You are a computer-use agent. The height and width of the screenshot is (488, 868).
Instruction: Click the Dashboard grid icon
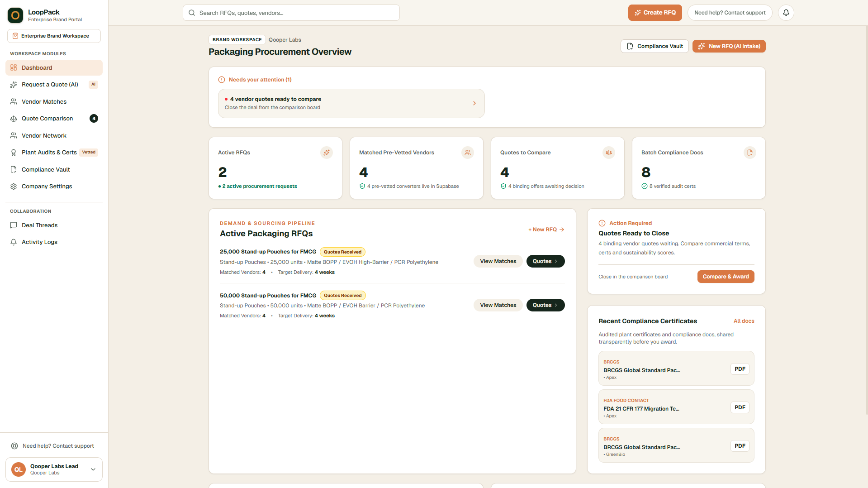[x=14, y=67]
